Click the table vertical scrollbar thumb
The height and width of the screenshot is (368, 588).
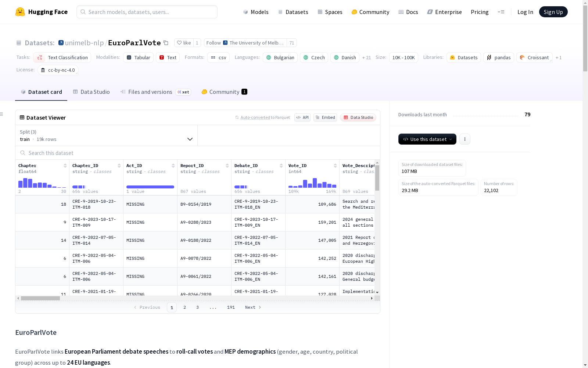(x=377, y=178)
